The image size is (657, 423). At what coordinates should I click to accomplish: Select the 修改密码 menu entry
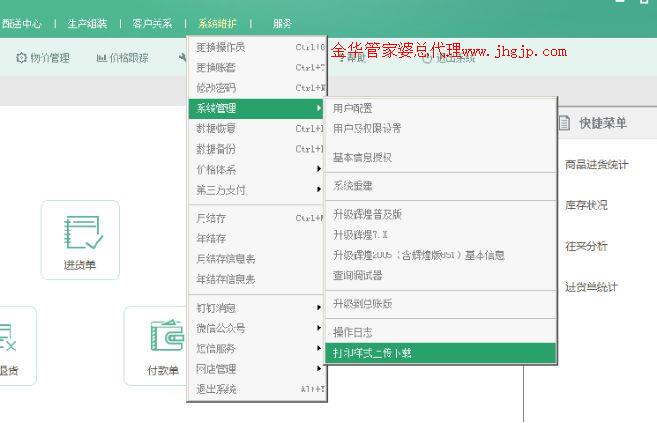point(257,88)
